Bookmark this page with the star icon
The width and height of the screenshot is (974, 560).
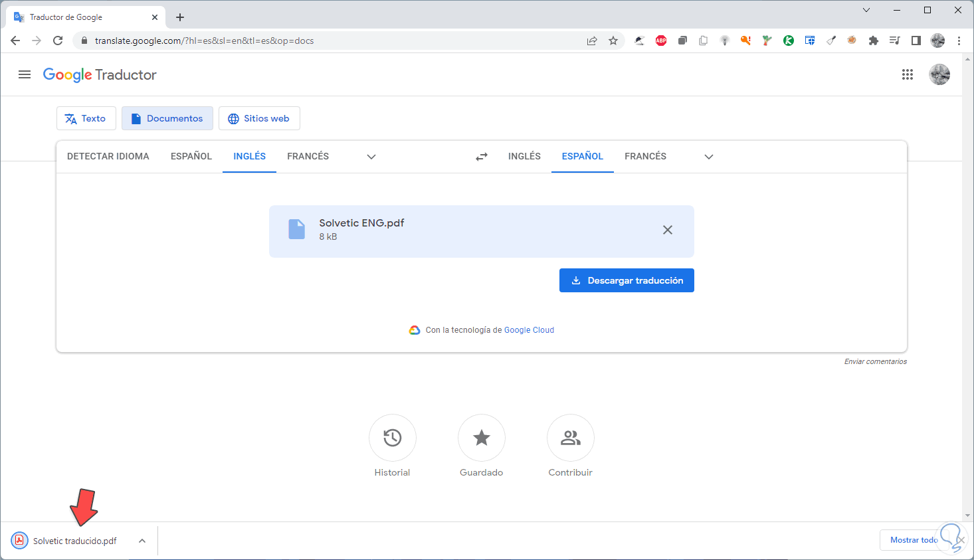[613, 41]
